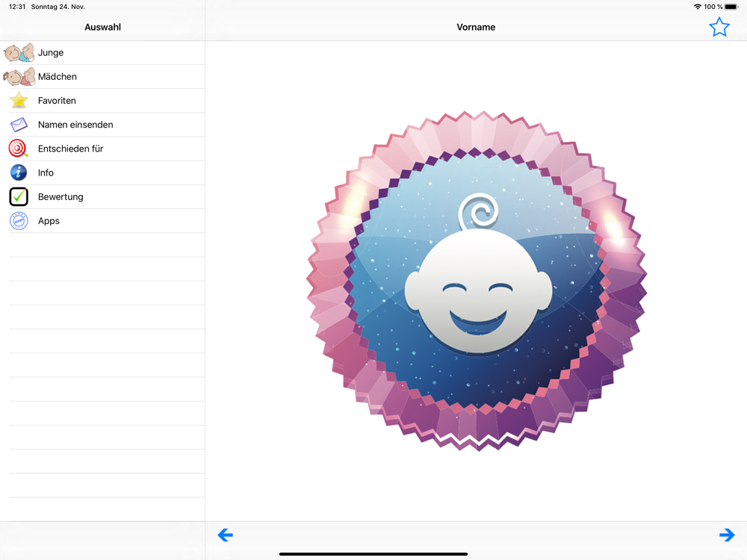Tap the battery indicator in status bar
Image resolution: width=747 pixels, height=560 pixels.
click(731, 7)
